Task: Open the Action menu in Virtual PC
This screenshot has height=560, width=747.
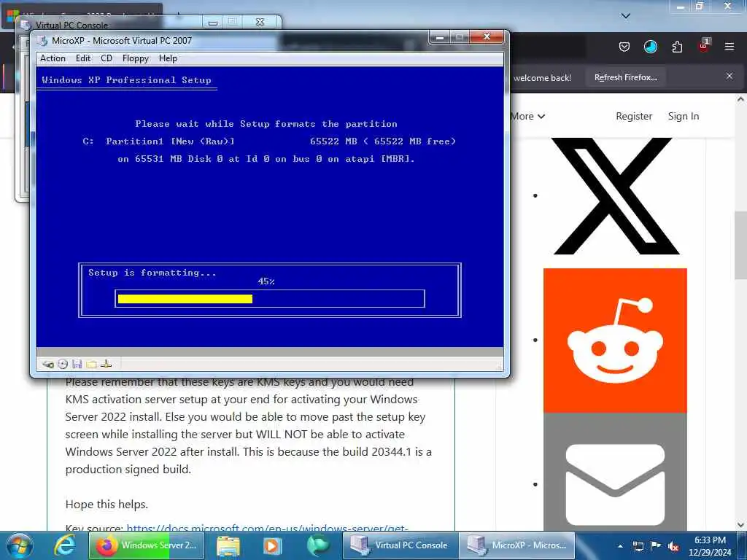Action: point(53,58)
